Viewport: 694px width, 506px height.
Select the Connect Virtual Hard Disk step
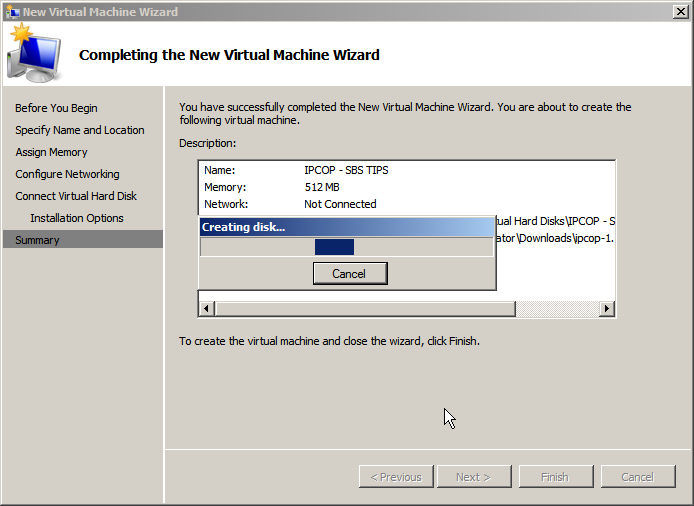76,196
